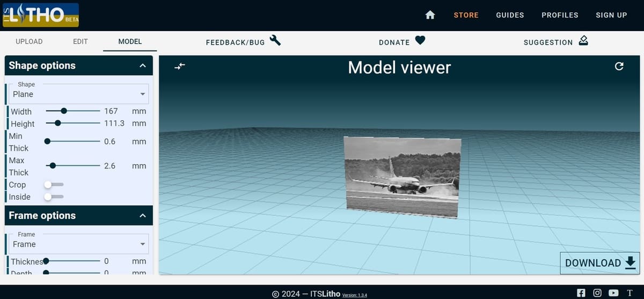Click the airplane lithophane model preview
Image resolution: width=644 pixels, height=299 pixels.
pyautogui.click(x=402, y=177)
